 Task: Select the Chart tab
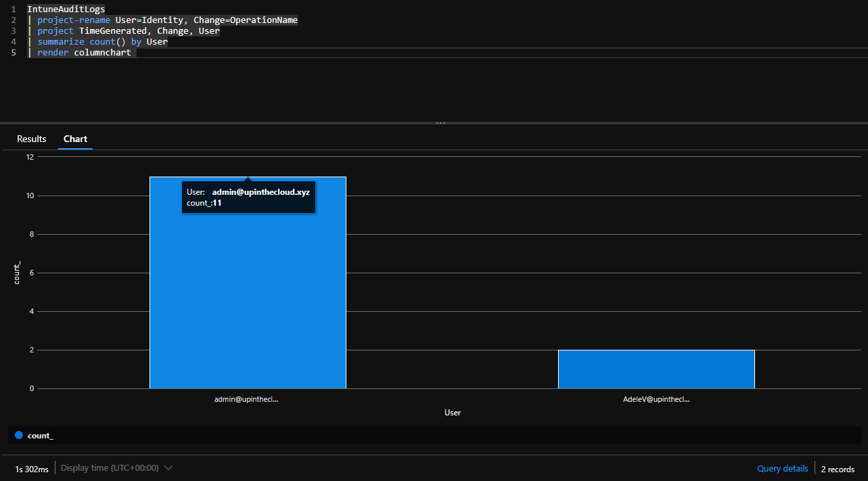click(75, 139)
